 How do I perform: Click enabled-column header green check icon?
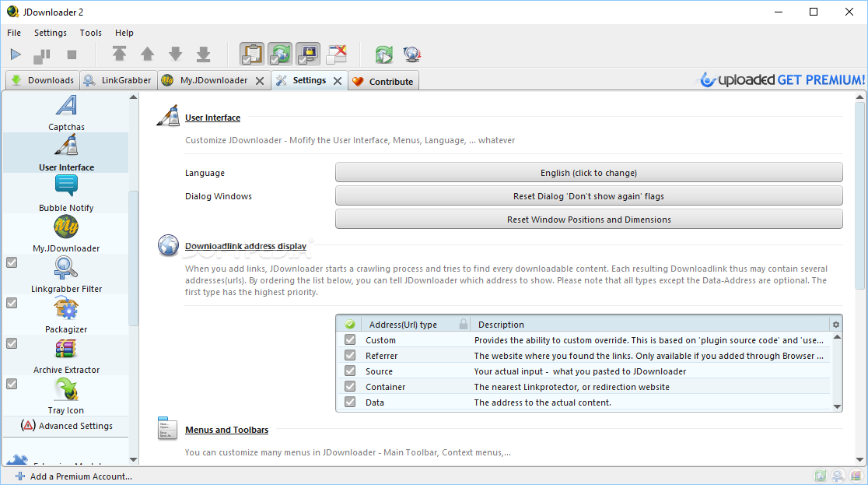350,325
